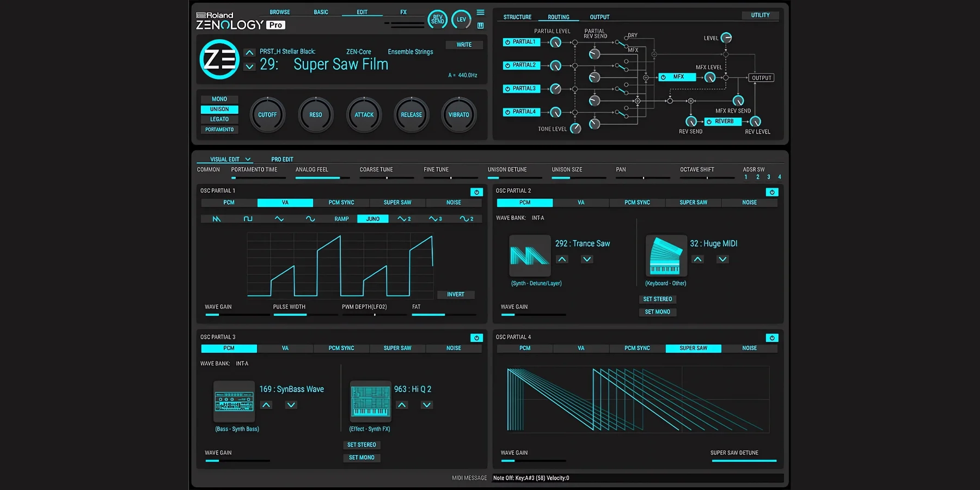Go to previous preset with up arrow

pos(249,53)
